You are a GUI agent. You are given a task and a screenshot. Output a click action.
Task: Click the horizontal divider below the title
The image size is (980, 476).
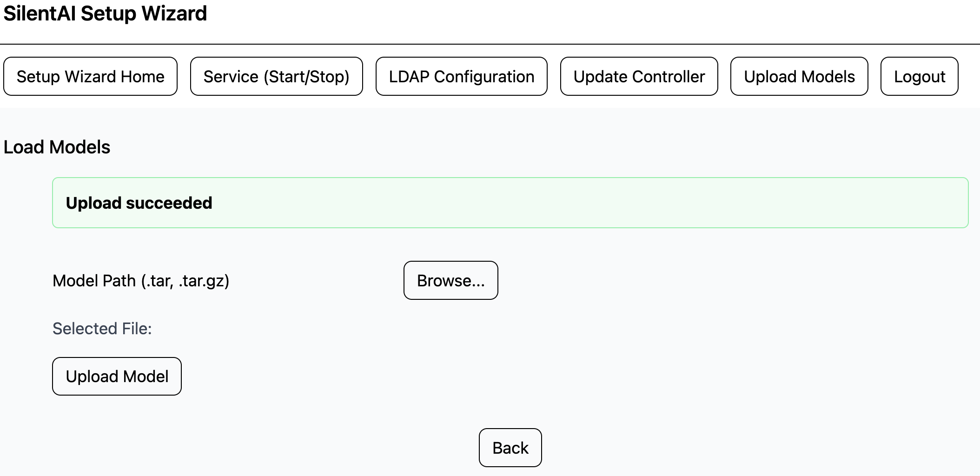tap(490, 44)
